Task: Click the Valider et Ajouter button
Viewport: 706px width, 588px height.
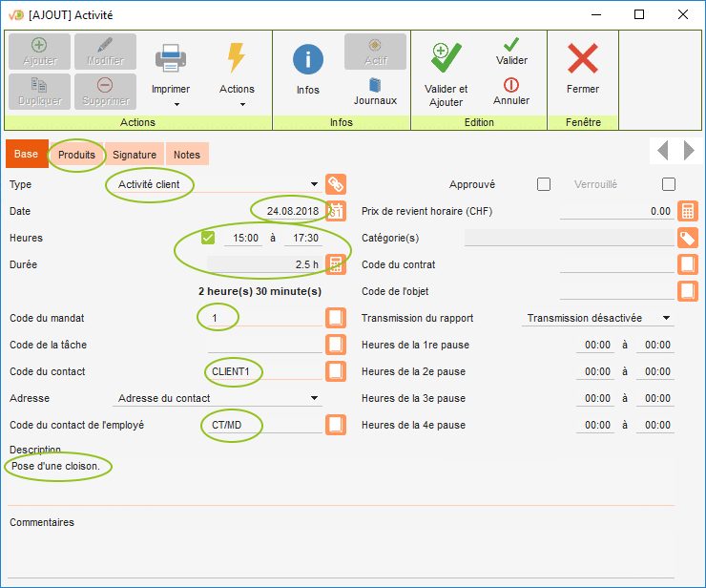Action: 446,74
